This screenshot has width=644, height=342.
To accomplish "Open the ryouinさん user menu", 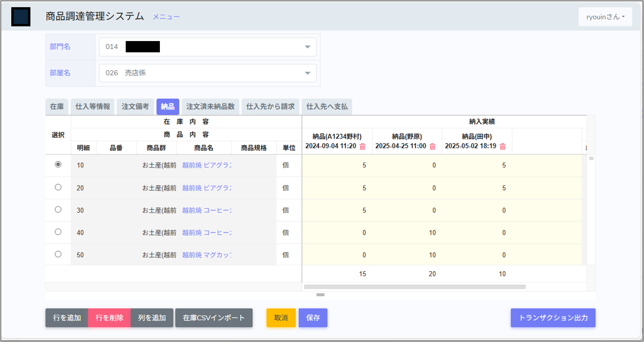I will (x=605, y=17).
